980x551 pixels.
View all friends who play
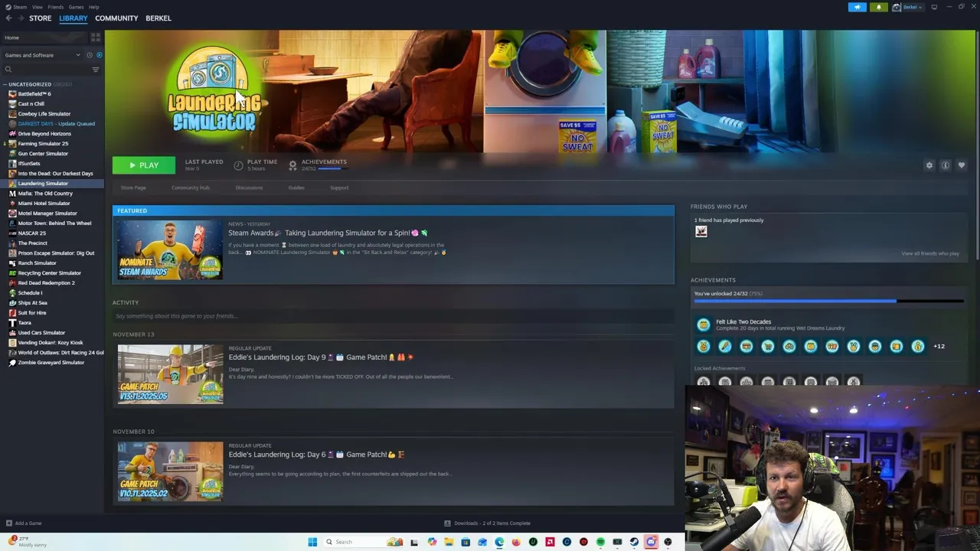tap(930, 253)
